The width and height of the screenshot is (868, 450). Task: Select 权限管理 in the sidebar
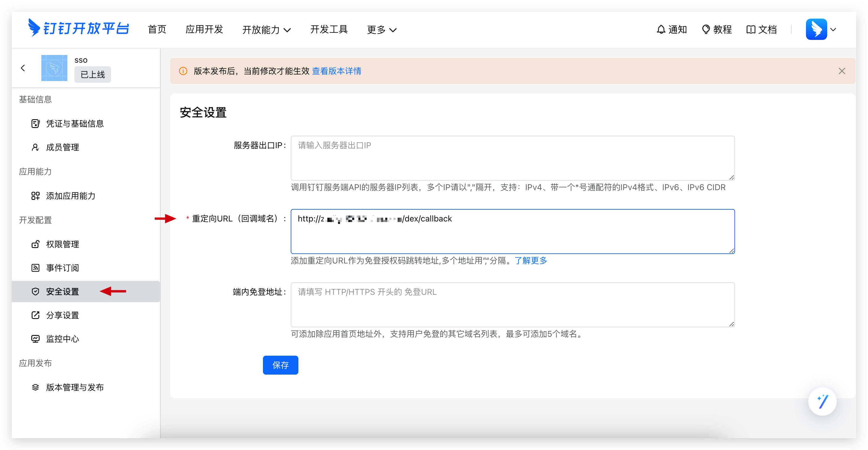[62, 244]
